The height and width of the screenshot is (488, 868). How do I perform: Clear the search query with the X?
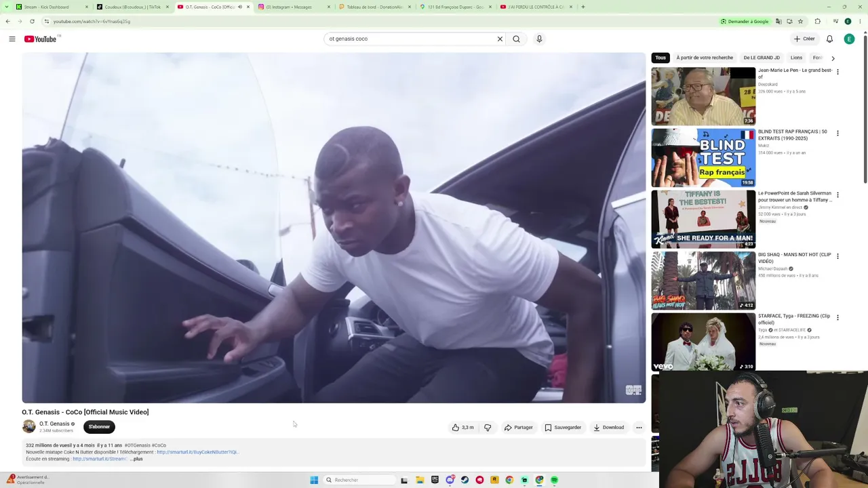point(500,39)
